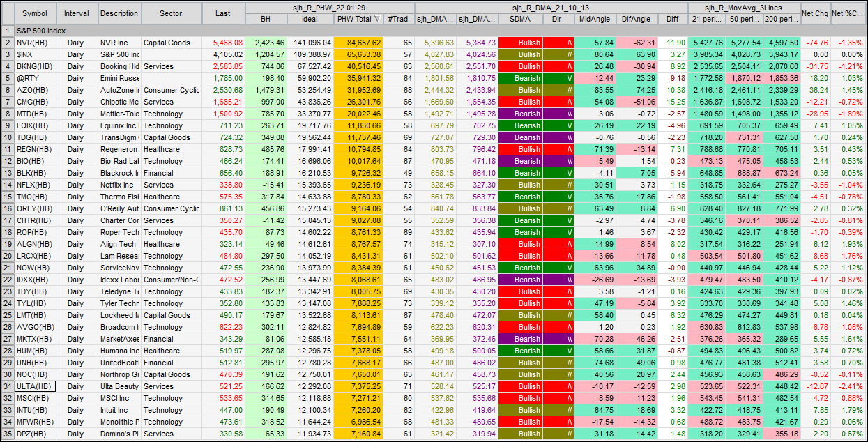Select the sjh_R_DMA_21_10_13 indicator group header
Viewport: 868px width, 442px height.
click(551, 7)
